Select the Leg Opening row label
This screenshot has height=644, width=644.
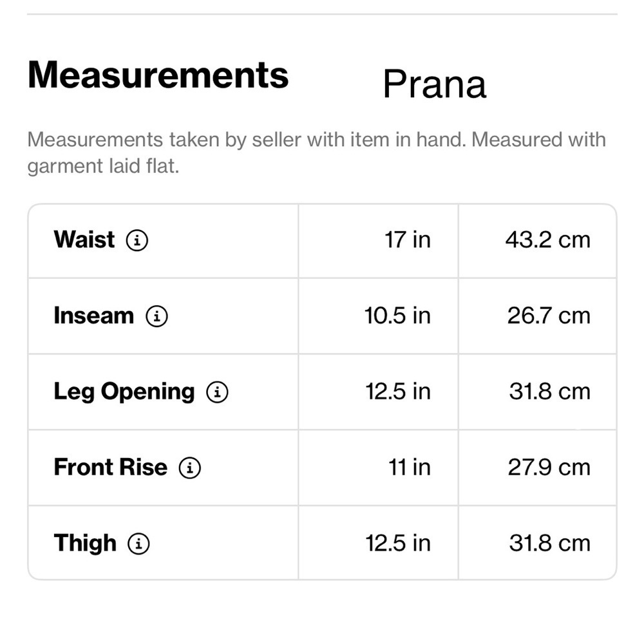[x=124, y=392]
